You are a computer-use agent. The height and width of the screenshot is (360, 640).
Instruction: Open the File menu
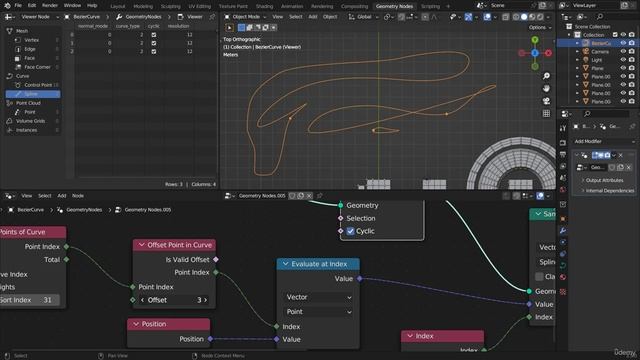pos(18,6)
